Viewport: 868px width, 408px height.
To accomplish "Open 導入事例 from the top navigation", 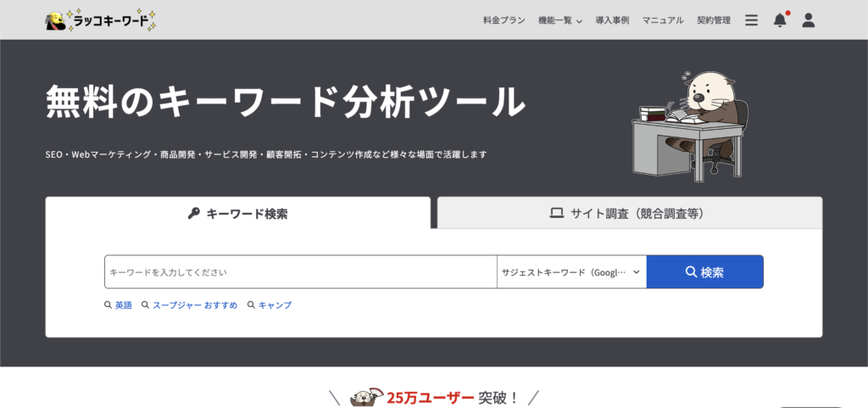I will coord(612,20).
